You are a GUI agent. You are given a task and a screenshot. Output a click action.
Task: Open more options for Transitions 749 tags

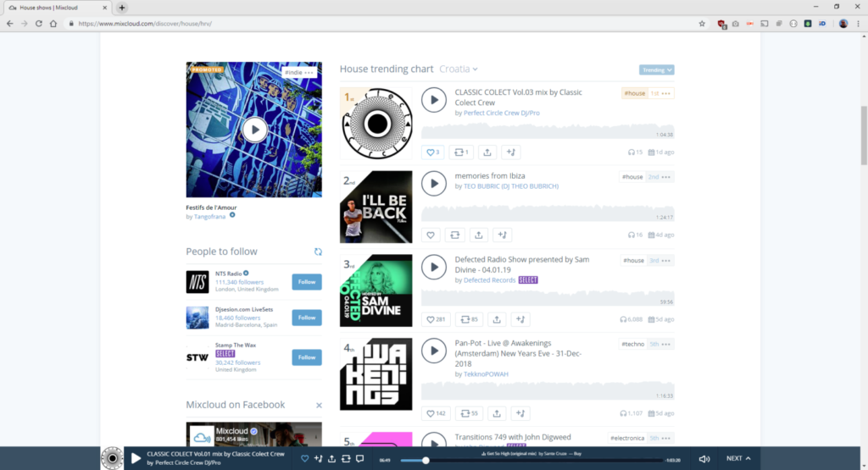click(666, 438)
